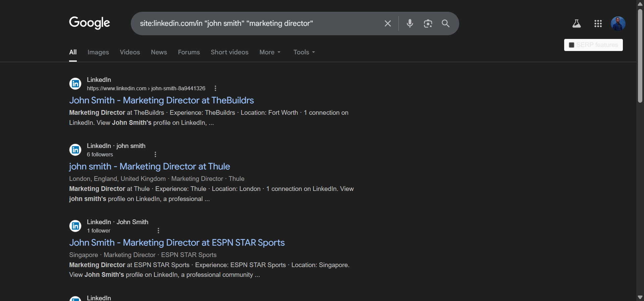Click the magnifying glass search icon
The width and height of the screenshot is (644, 301).
coord(446,23)
